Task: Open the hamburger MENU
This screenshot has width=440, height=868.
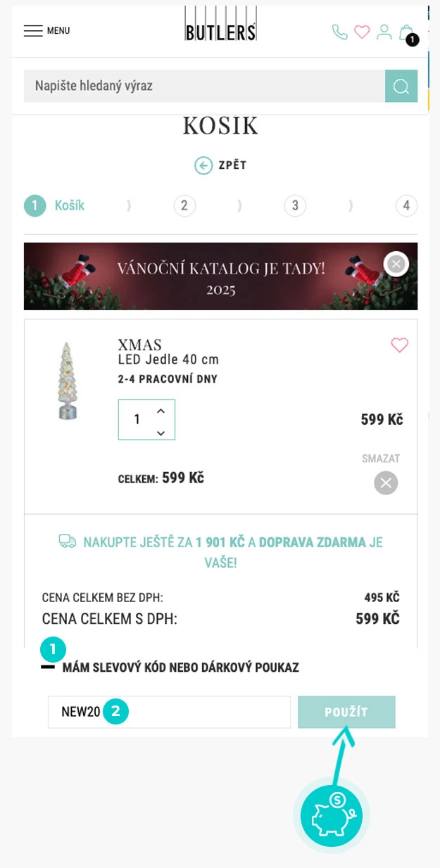Action: (46, 31)
